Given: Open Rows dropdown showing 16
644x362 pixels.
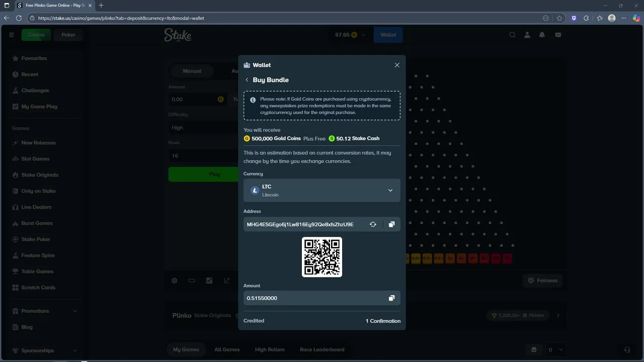Looking at the screenshot, I should (x=203, y=156).
